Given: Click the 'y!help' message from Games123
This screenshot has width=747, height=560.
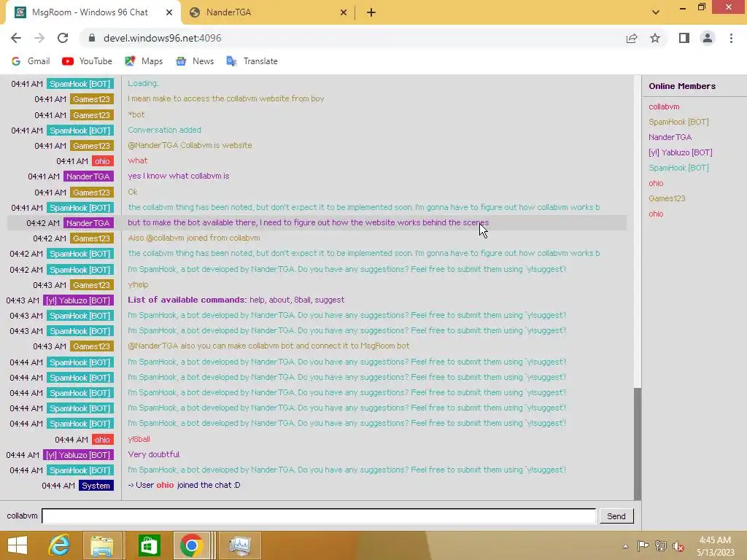Looking at the screenshot, I should click(138, 284).
